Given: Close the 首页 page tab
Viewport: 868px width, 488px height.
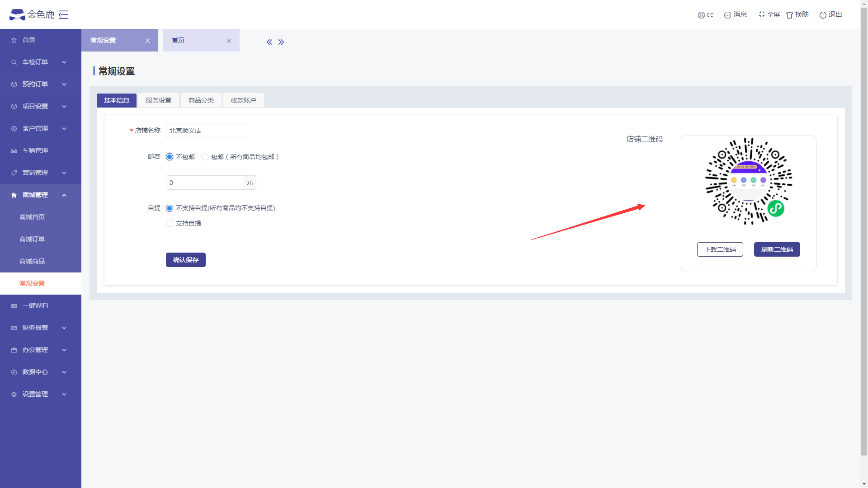Looking at the screenshot, I should point(229,41).
